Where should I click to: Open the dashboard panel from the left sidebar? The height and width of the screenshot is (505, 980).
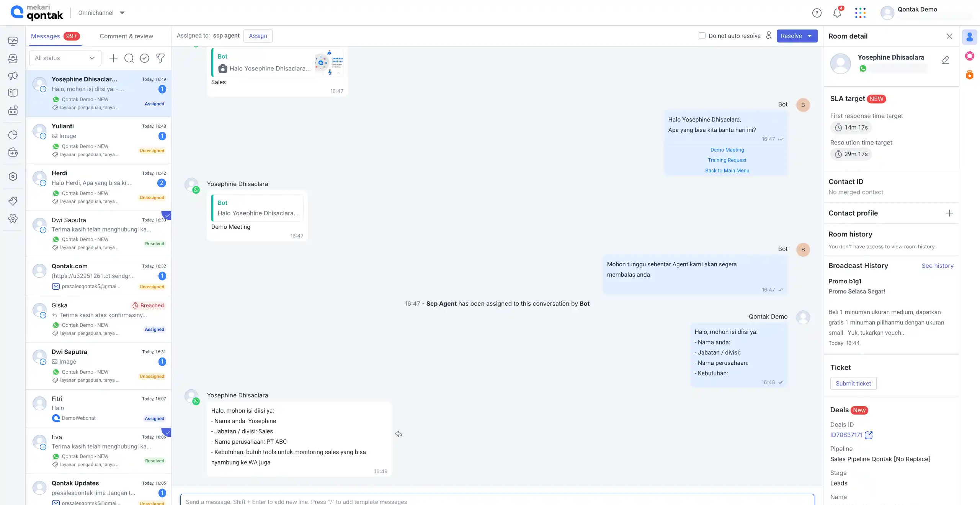13,41
